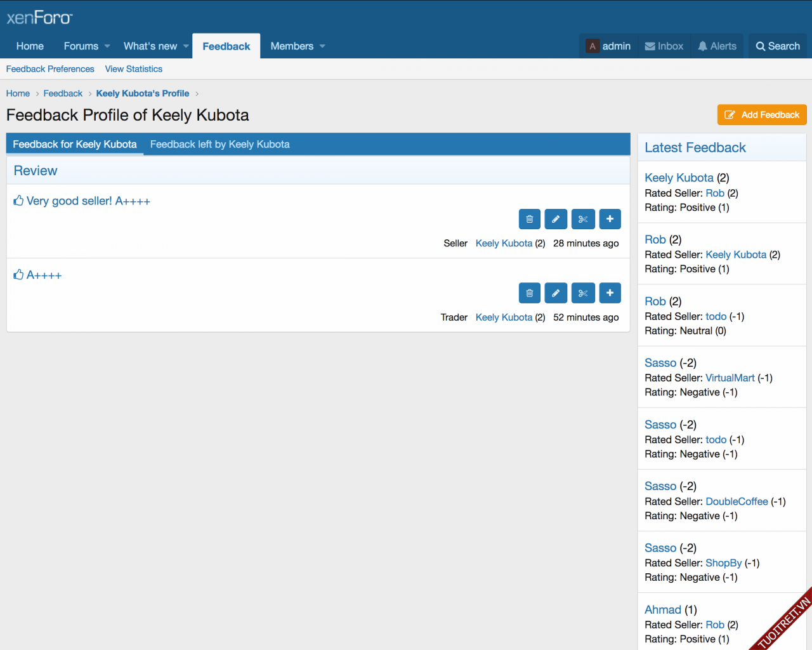Edit the Trader feedback with the pencil icon
Screen dimensions: 812x650
point(556,293)
